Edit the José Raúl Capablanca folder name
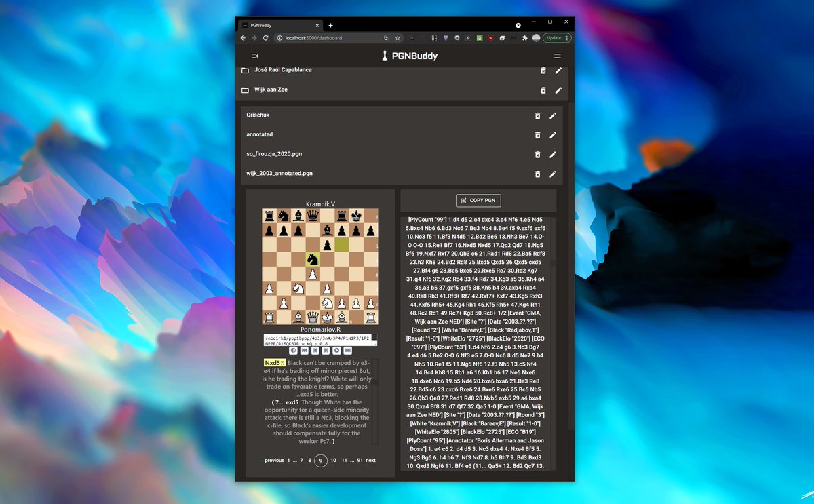Viewport: 814px width, 504px height. (x=558, y=71)
